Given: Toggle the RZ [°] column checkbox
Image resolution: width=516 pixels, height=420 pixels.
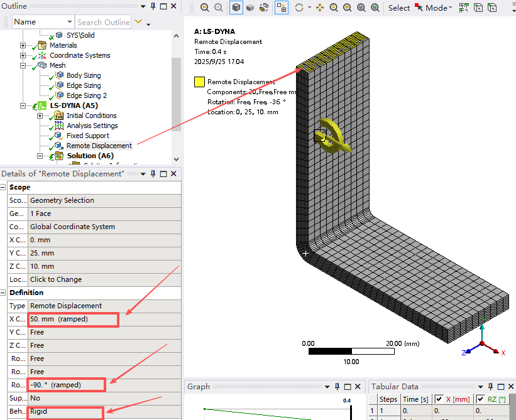Looking at the screenshot, I should (480, 399).
